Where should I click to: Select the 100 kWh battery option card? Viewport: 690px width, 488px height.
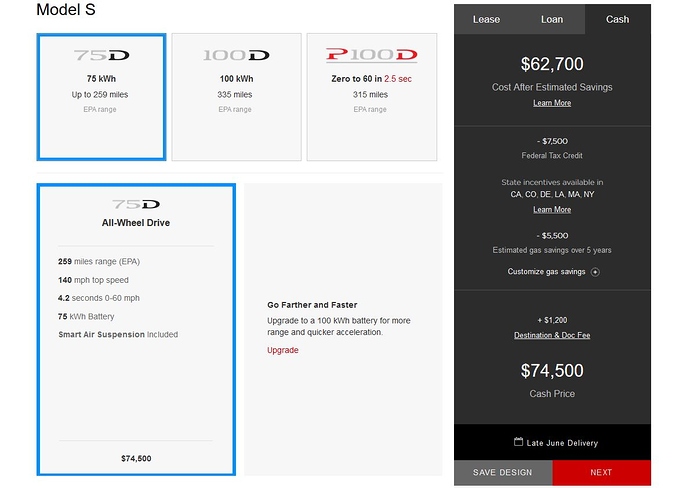(x=236, y=97)
